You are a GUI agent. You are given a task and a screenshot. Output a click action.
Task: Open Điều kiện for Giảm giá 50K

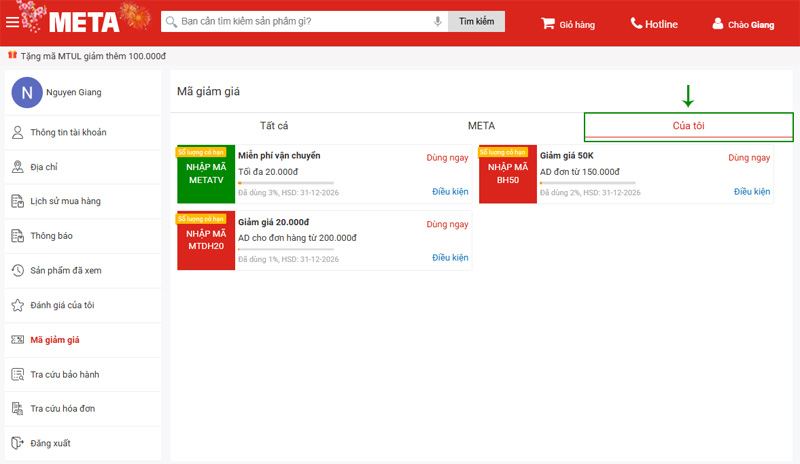point(752,192)
